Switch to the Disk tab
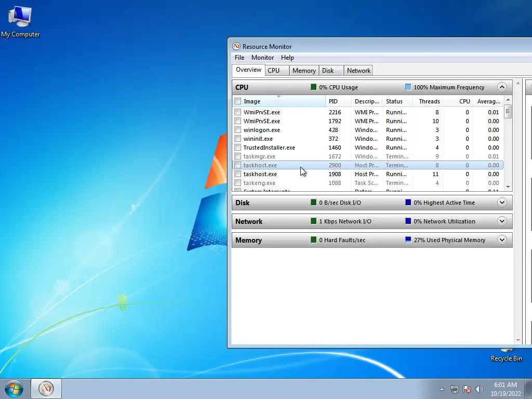This screenshot has width=532, height=399. (331, 70)
